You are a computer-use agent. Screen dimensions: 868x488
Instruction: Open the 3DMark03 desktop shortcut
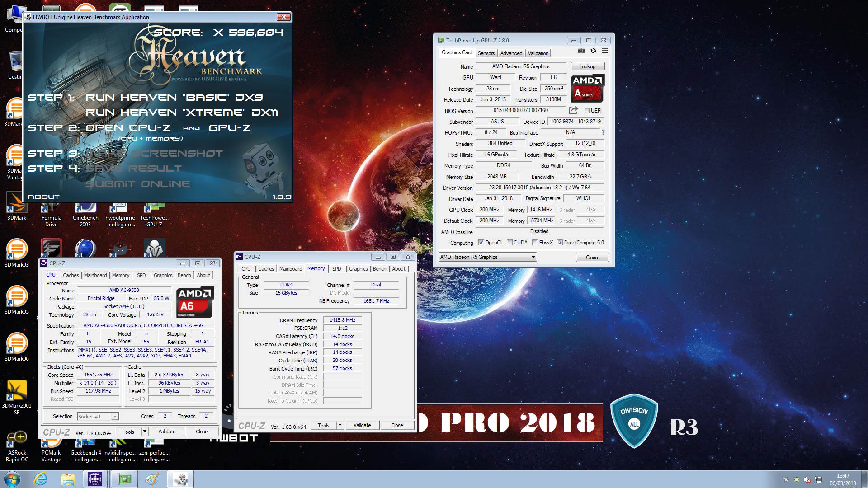pos(17,253)
